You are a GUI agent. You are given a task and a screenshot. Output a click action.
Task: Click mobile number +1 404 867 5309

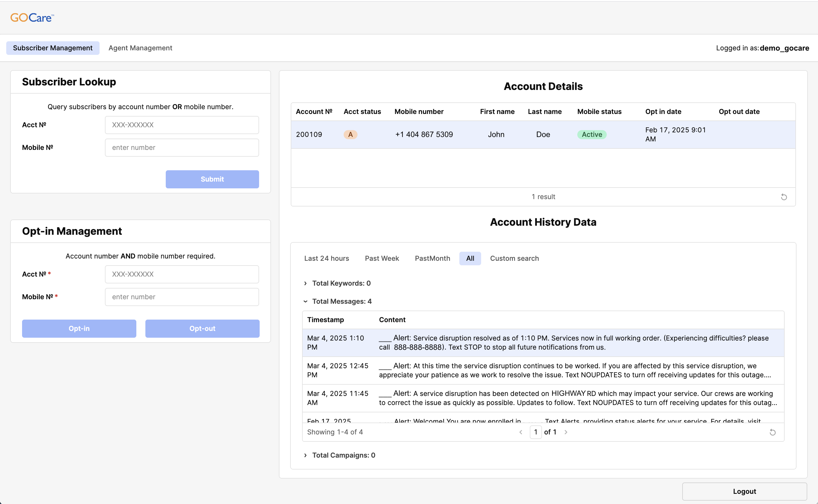424,135
